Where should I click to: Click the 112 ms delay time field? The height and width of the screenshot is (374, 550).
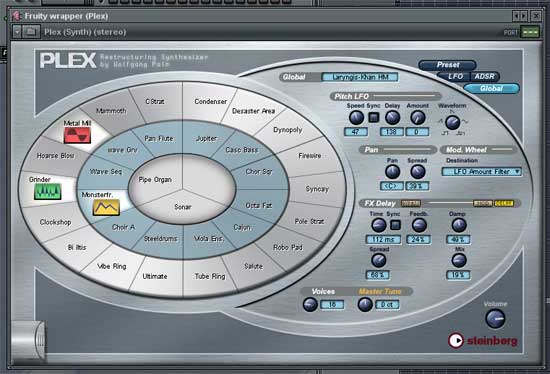[383, 240]
